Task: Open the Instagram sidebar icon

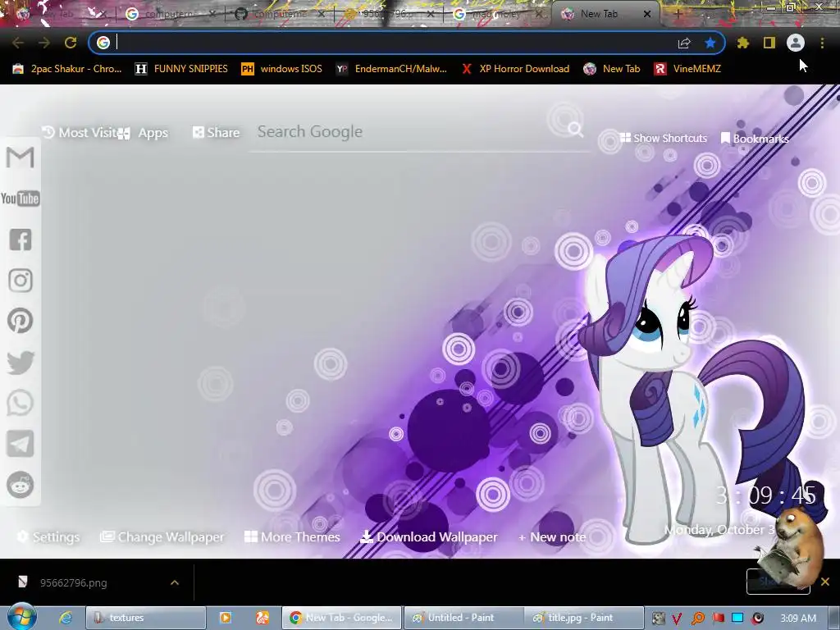Action: click(21, 281)
